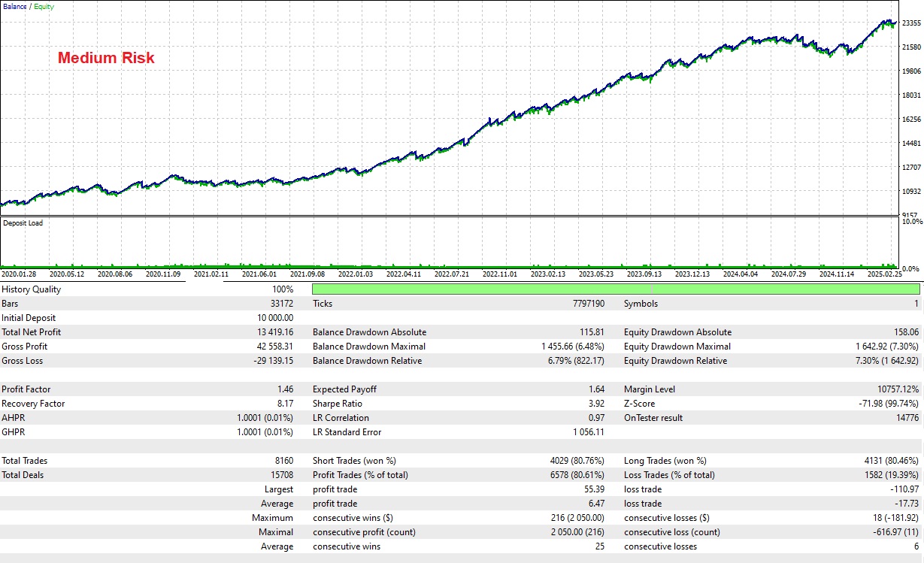Click the Profit Factor value 1.46

(284, 389)
